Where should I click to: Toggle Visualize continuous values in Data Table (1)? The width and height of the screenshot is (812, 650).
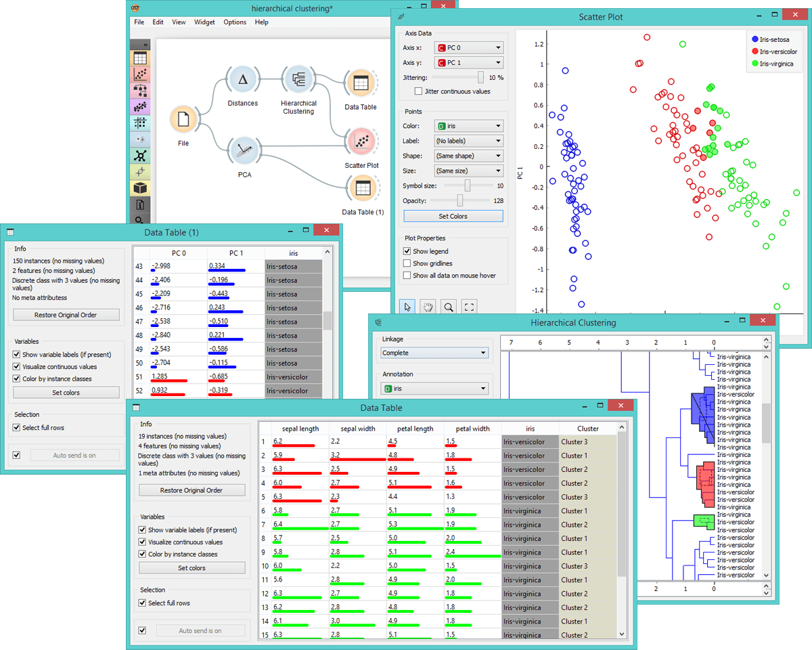click(x=16, y=367)
